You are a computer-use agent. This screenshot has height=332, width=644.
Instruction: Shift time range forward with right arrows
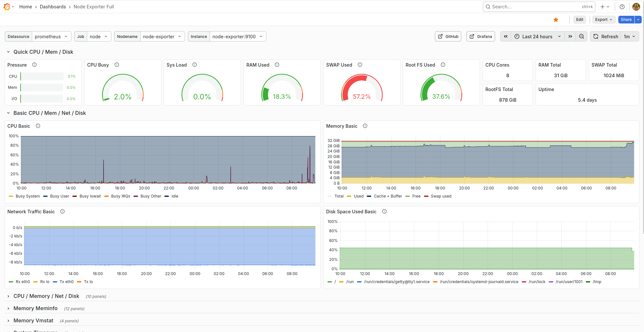(x=570, y=36)
